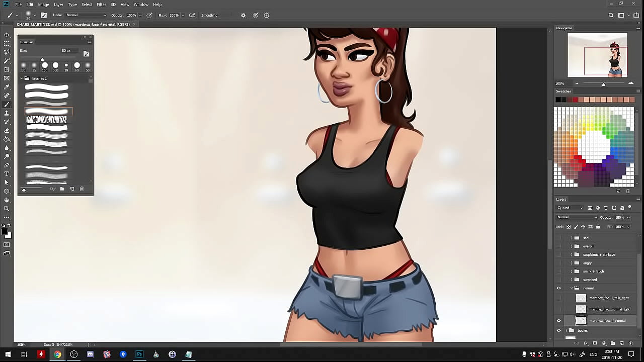The image size is (644, 362).
Task: Click the smoothing options gear icon
Action: [243, 16]
